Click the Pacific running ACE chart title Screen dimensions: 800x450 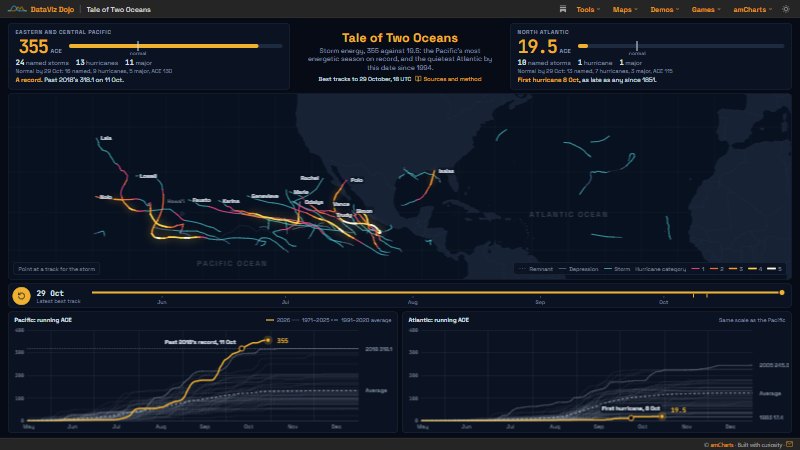click(43, 320)
